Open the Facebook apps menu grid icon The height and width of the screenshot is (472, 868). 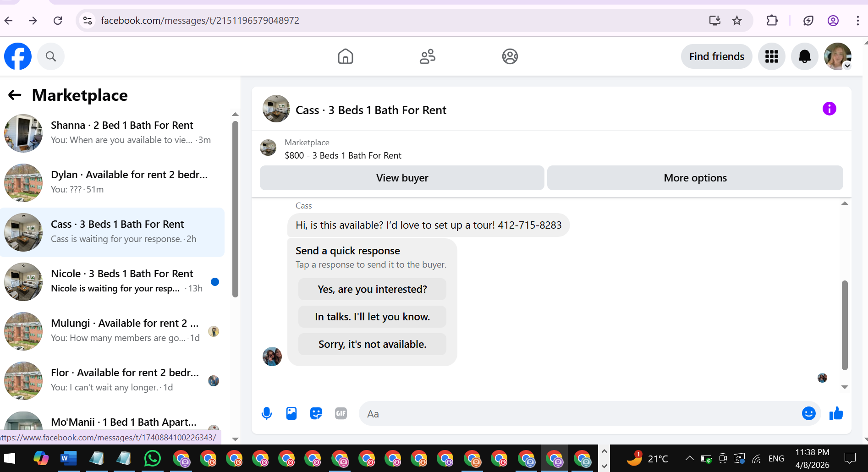772,56
